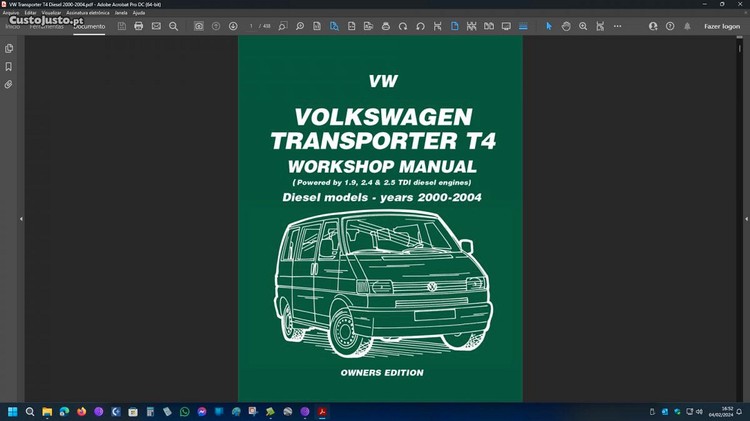Viewport: 750px width, 421px height.
Task: Open the Visualizar menu
Action: tap(50, 12)
